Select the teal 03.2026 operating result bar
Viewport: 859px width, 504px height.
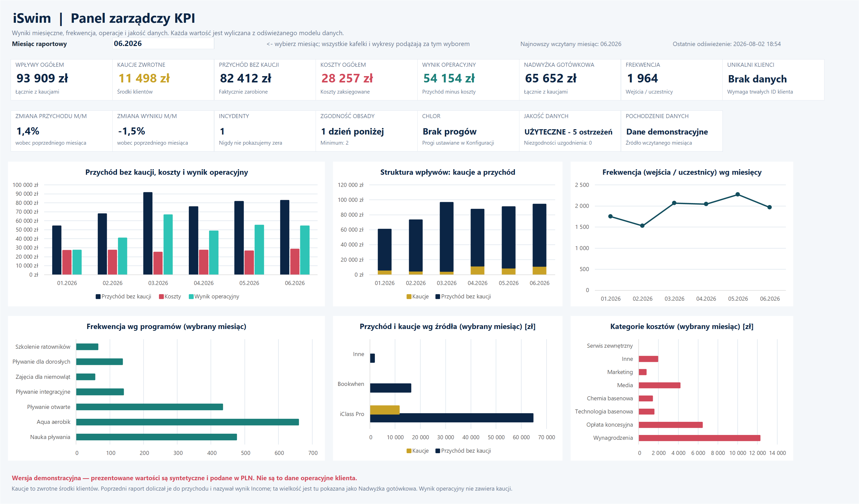coord(168,245)
